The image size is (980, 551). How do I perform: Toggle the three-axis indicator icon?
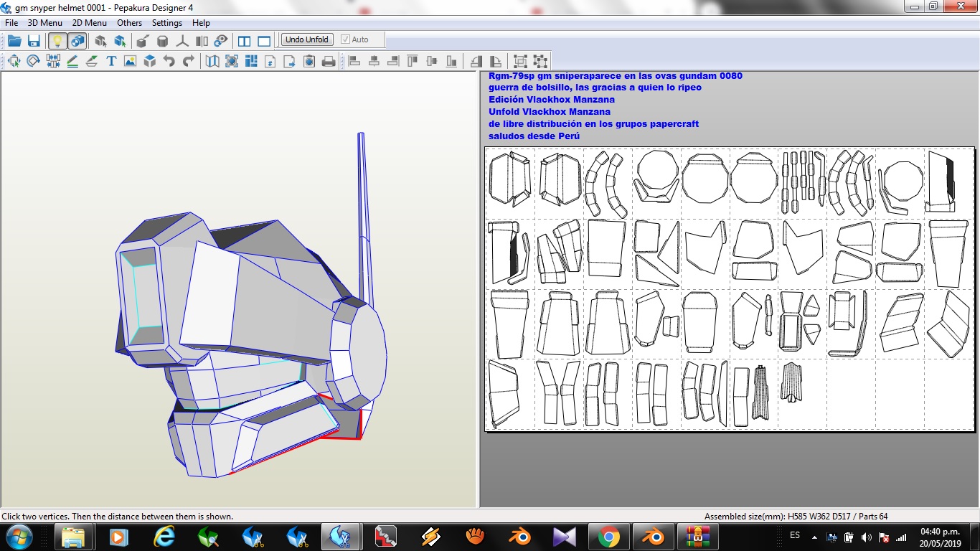(x=182, y=41)
